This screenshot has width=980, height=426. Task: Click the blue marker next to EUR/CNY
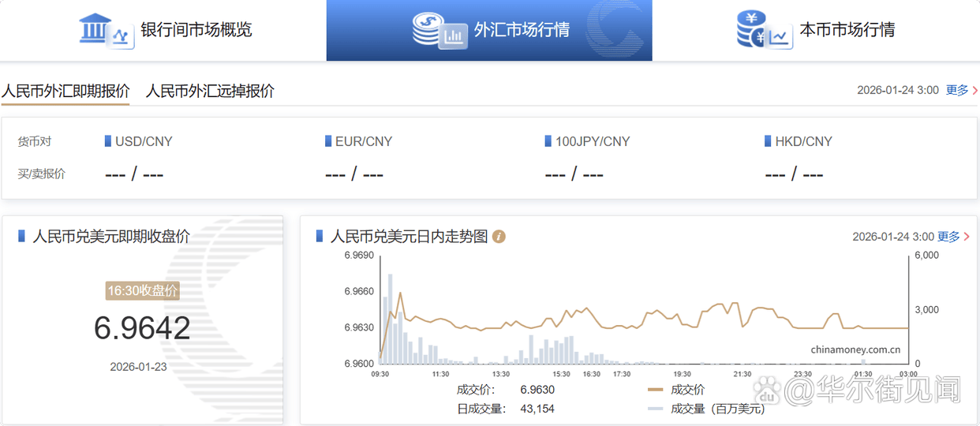point(328,141)
